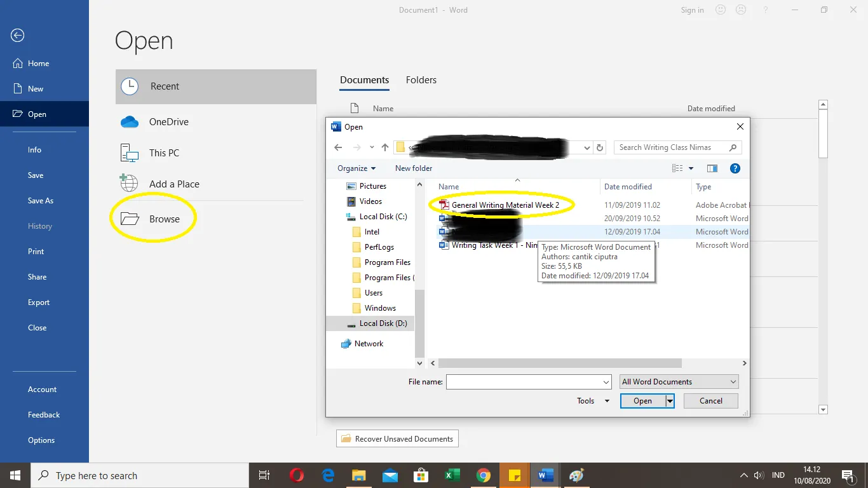Select Local Disk (C:) in navigation tree
868x488 pixels.
(x=383, y=217)
